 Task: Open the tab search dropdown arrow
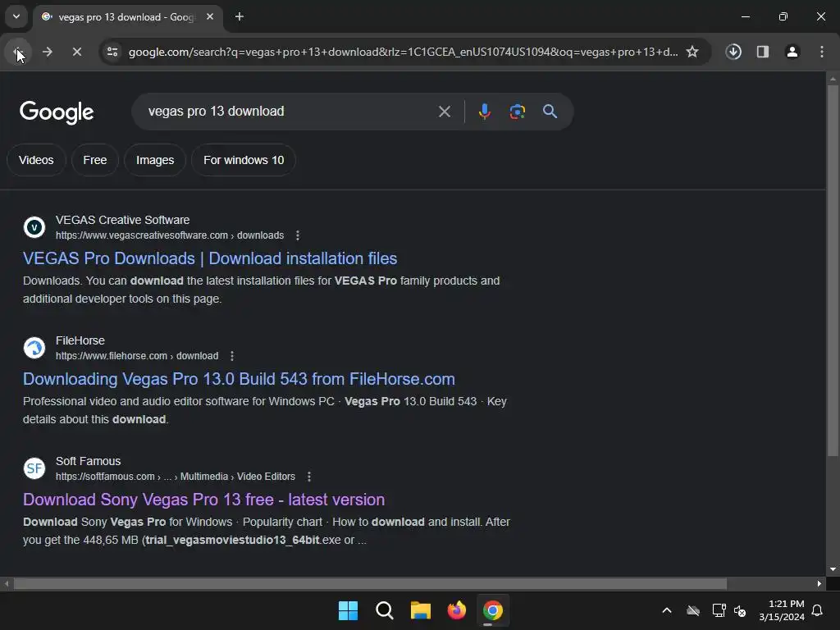point(16,16)
